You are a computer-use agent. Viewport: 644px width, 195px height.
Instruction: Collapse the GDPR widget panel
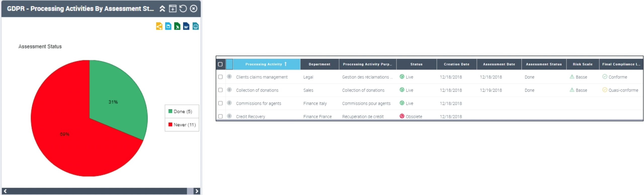click(x=162, y=9)
